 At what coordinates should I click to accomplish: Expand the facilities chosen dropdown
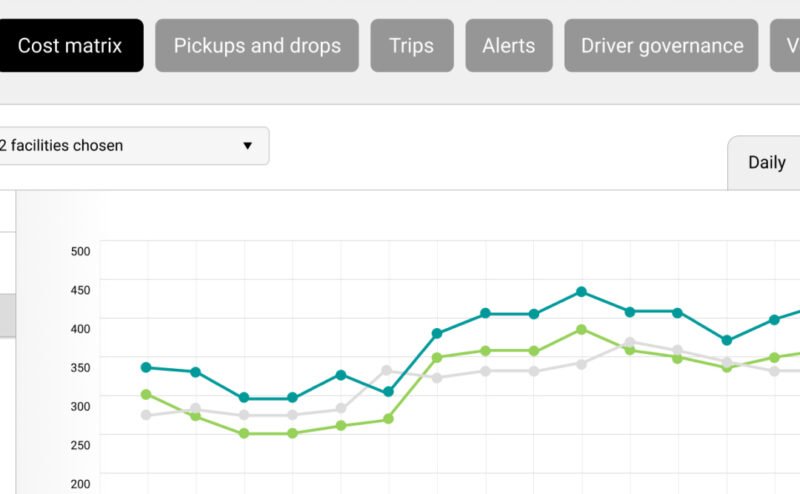pos(130,146)
